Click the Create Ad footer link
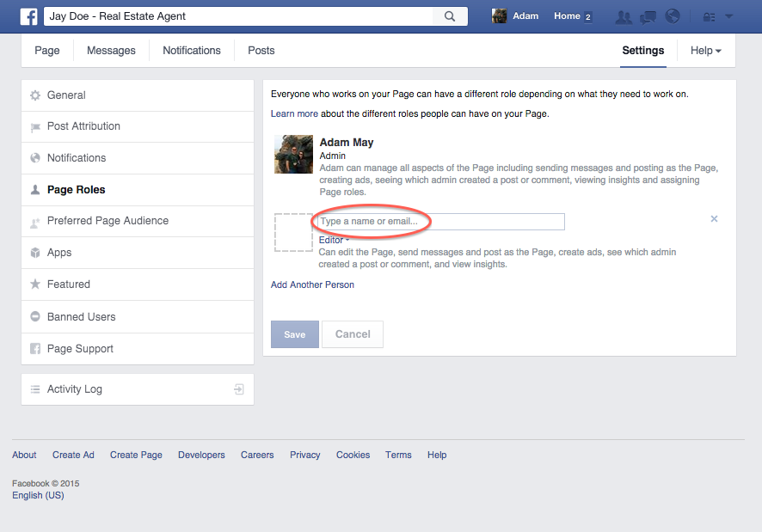This screenshot has width=762, height=532. pos(73,455)
